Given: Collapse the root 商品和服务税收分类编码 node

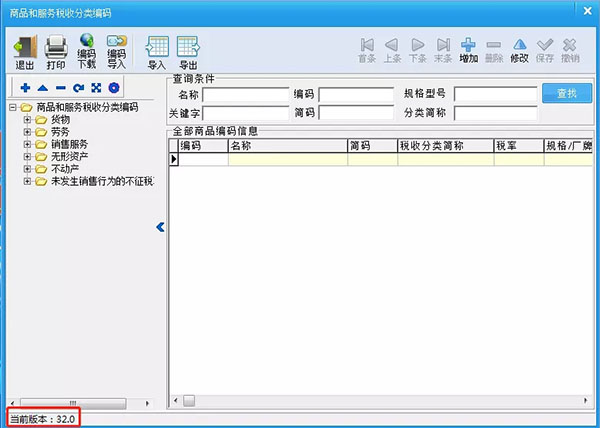Looking at the screenshot, I should [x=13, y=107].
